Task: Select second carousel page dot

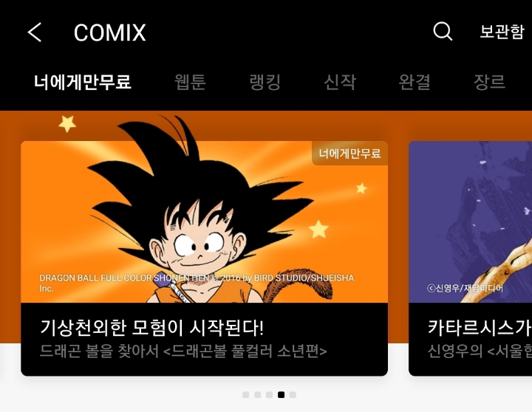Action: (x=258, y=395)
